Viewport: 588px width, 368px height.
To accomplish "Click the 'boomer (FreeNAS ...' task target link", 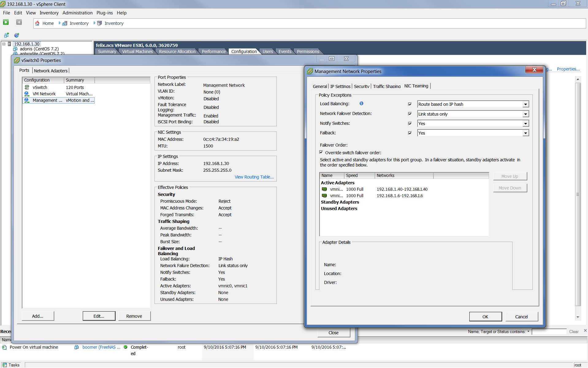I will tap(101, 347).
